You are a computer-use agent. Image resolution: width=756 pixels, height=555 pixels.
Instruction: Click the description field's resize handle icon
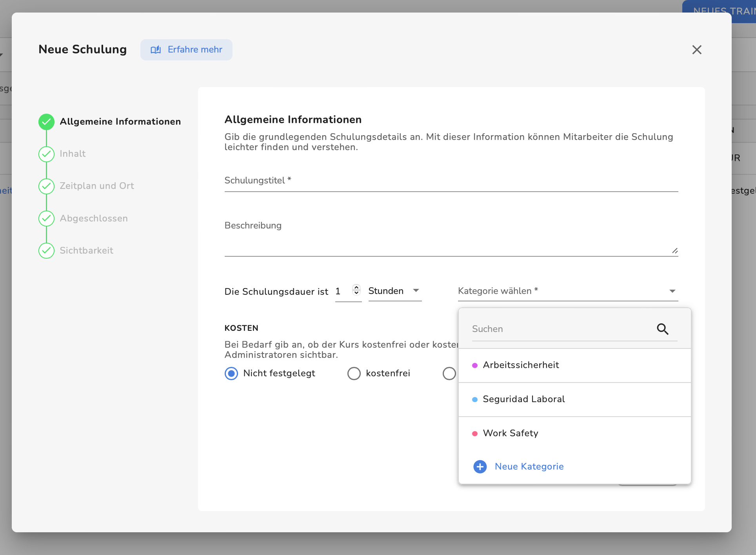675,251
